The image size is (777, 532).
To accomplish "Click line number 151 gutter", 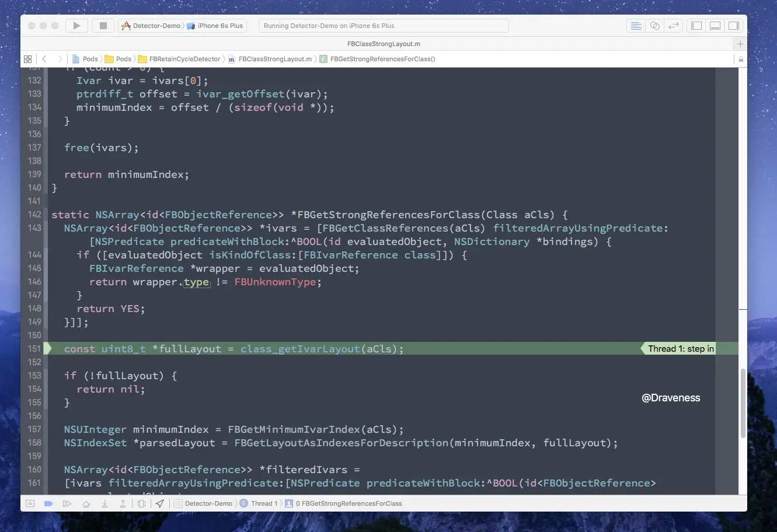I will [34, 349].
